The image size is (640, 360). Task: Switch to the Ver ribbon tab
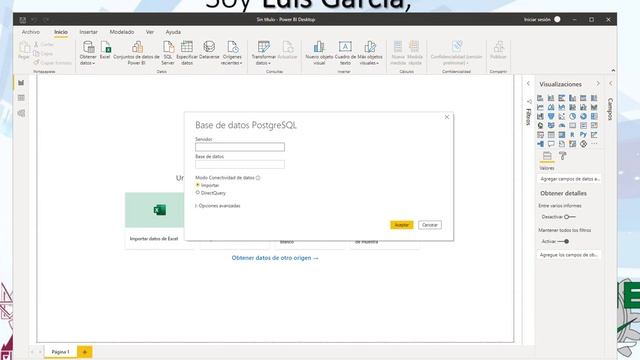coord(150,32)
